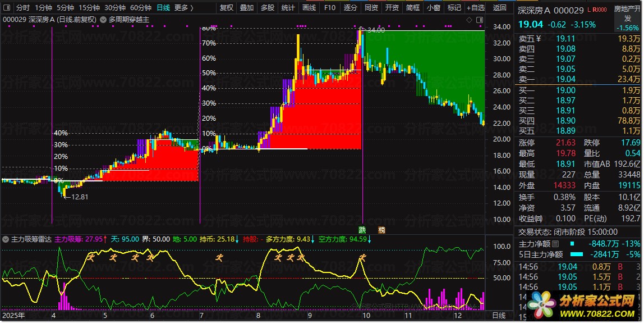Click the stock name 深深房A 000029

coord(550,10)
